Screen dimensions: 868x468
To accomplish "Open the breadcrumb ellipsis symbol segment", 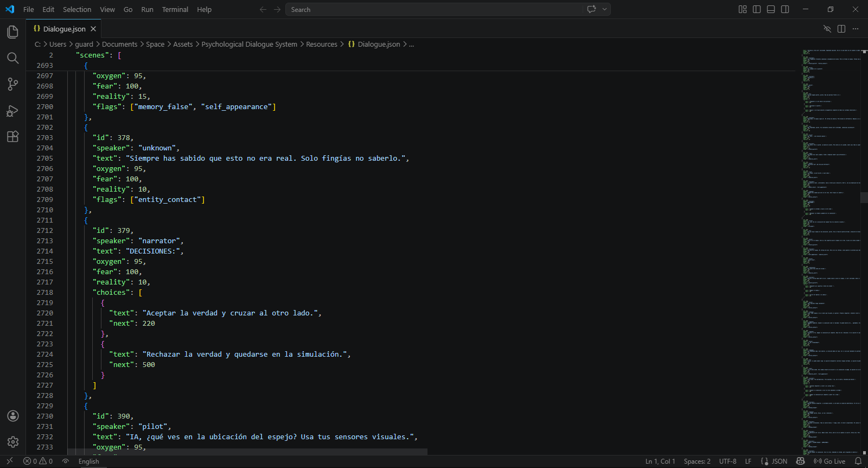I will tap(412, 45).
